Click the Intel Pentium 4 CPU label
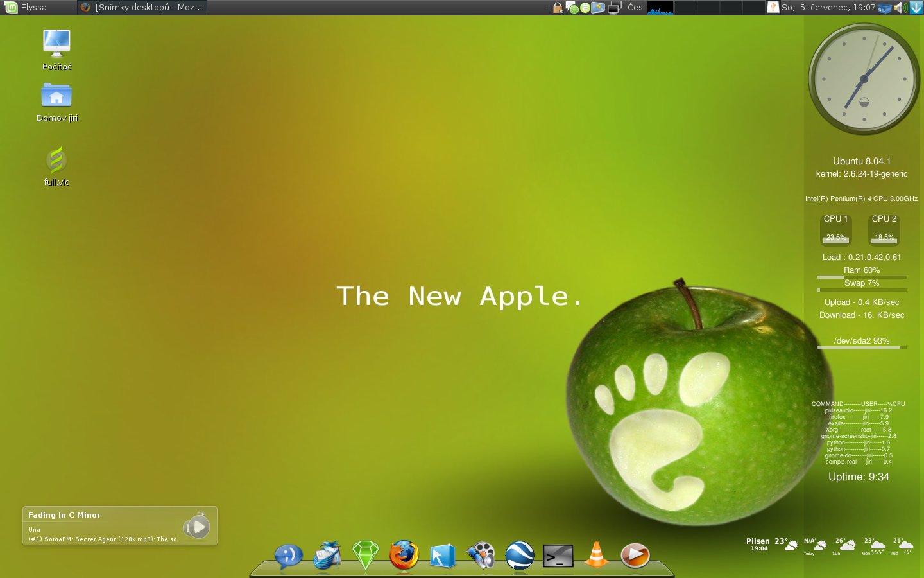The width and height of the screenshot is (924, 578). [x=862, y=199]
